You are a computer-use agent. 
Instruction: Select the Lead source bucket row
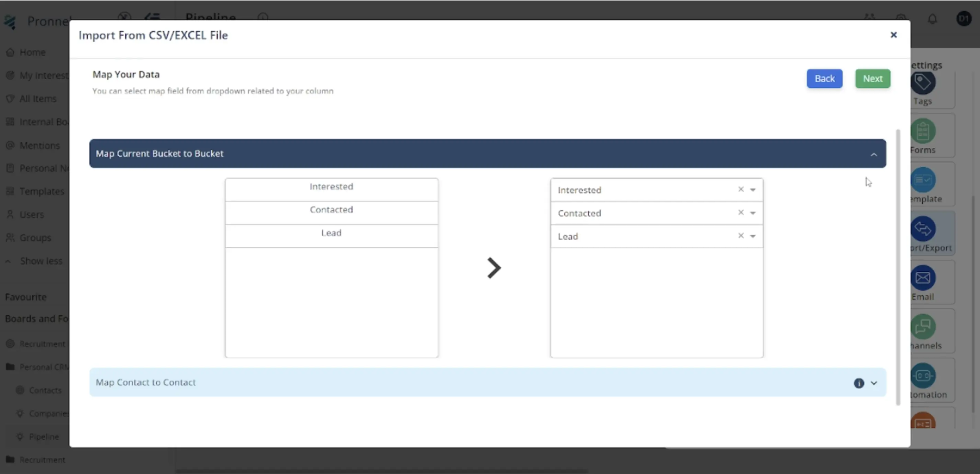point(331,236)
